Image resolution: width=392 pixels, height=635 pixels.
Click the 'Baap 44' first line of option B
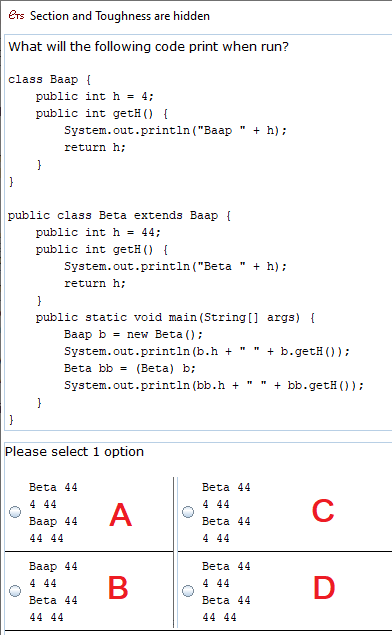pos(53,566)
